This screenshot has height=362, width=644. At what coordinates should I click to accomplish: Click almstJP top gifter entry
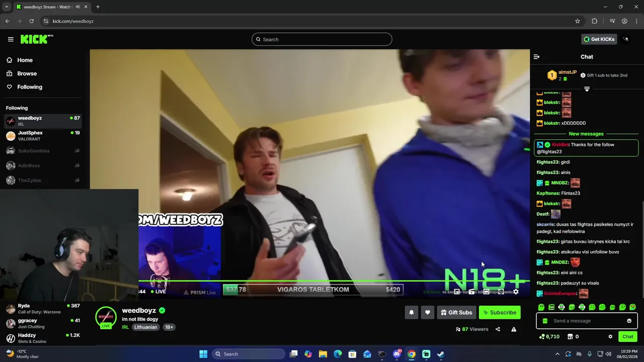click(562, 75)
